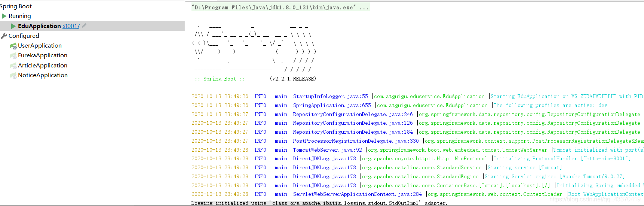Jump to SpringApplication.java:655 in console

(x=332, y=106)
